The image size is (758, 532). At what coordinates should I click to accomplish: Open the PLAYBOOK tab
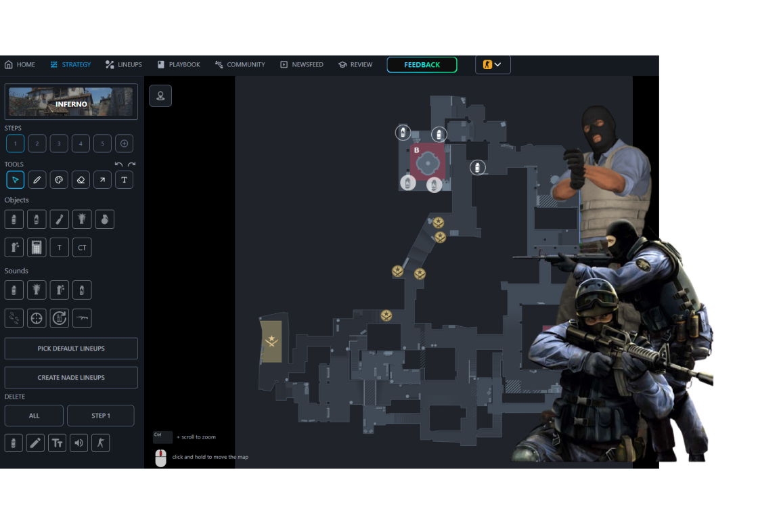(x=179, y=64)
